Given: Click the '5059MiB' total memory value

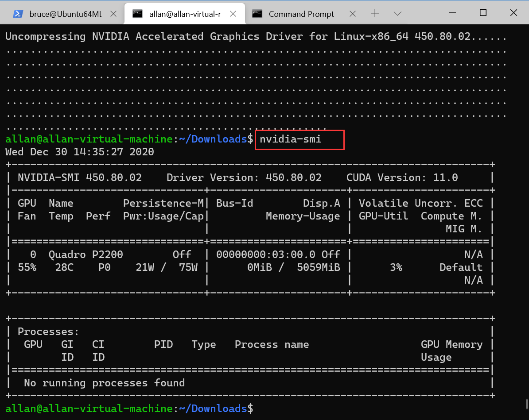Looking at the screenshot, I should tap(319, 267).
